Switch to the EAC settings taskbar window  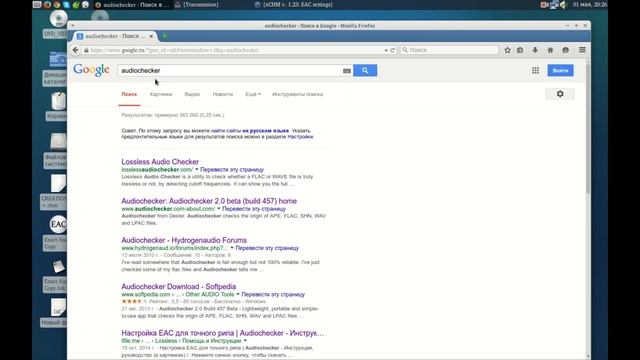click(x=294, y=5)
